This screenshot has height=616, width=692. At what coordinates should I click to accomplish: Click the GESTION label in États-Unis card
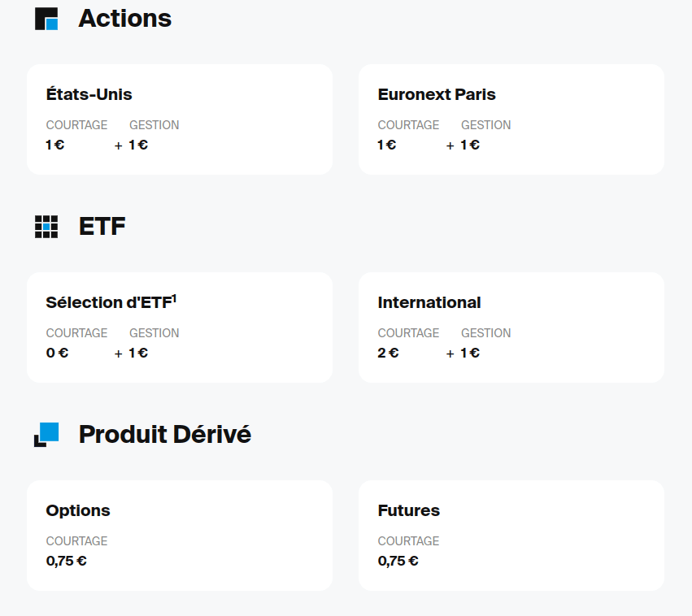click(154, 125)
